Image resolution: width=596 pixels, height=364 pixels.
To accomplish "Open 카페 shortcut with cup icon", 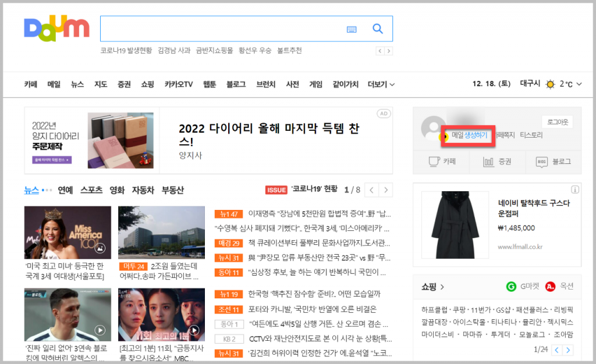I will pos(442,162).
